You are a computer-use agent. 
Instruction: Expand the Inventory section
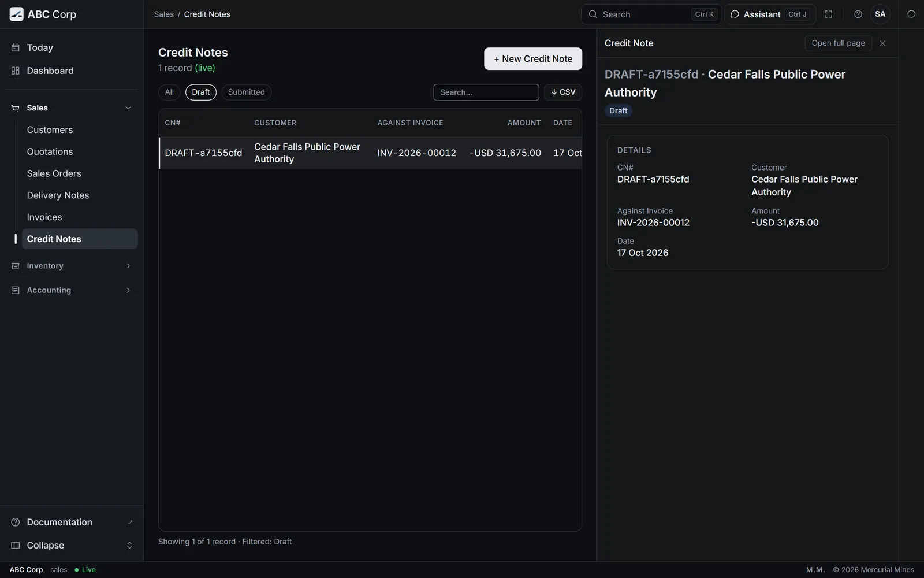[x=72, y=266]
